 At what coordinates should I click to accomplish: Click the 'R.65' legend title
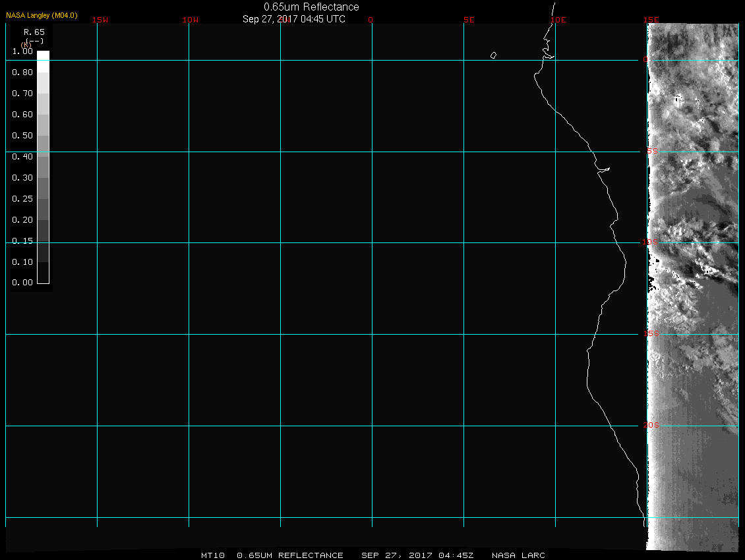(x=34, y=32)
